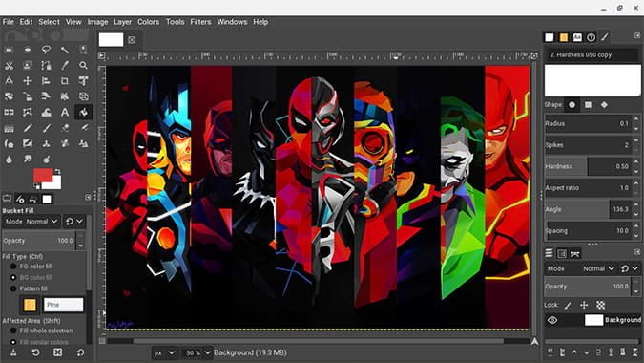Open Bucket Fill Mode Normal dropdown

[x=31, y=222]
